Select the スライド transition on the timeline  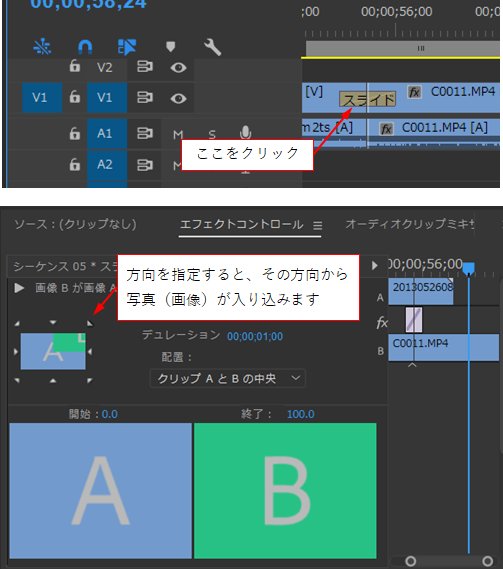coord(367,99)
